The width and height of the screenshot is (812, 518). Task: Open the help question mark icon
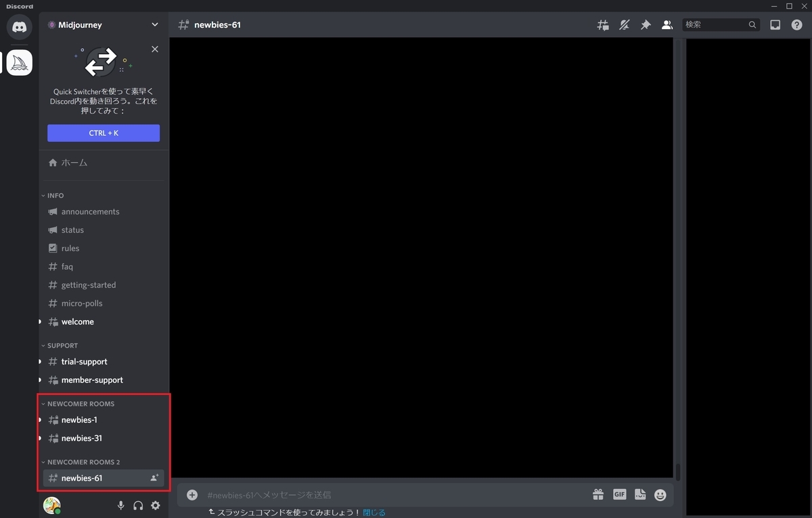pos(796,25)
